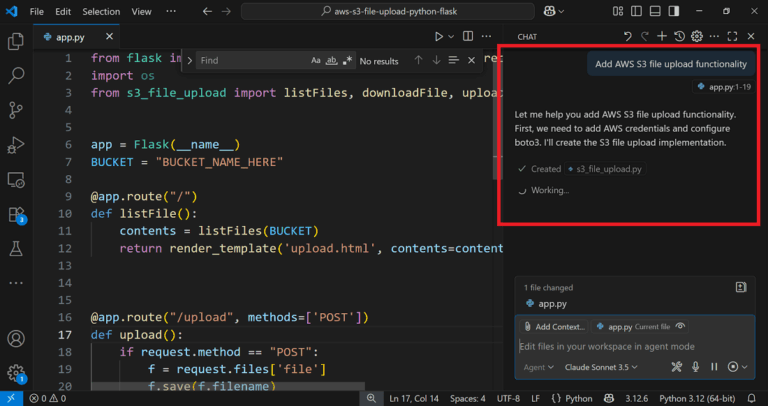The width and height of the screenshot is (768, 406).
Task: Open the Selection menu
Action: tap(101, 11)
